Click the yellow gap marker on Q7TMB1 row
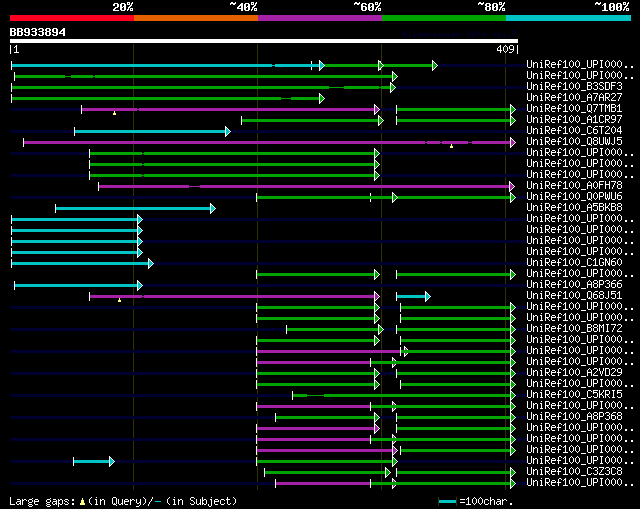Screen dimensions: 640x509 pos(115,113)
